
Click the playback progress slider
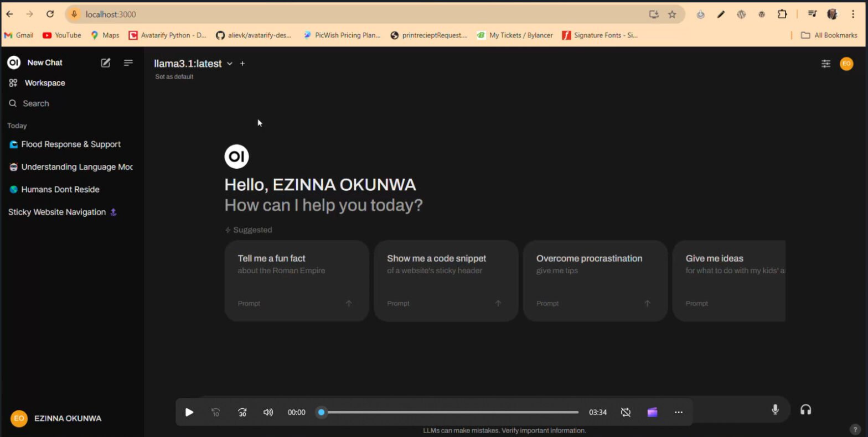(x=449, y=412)
